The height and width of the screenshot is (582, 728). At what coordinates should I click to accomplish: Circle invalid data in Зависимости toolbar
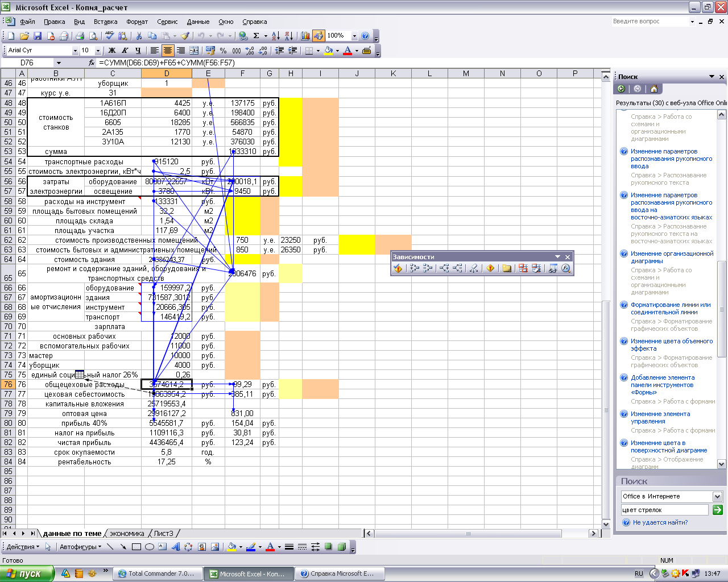point(523,268)
